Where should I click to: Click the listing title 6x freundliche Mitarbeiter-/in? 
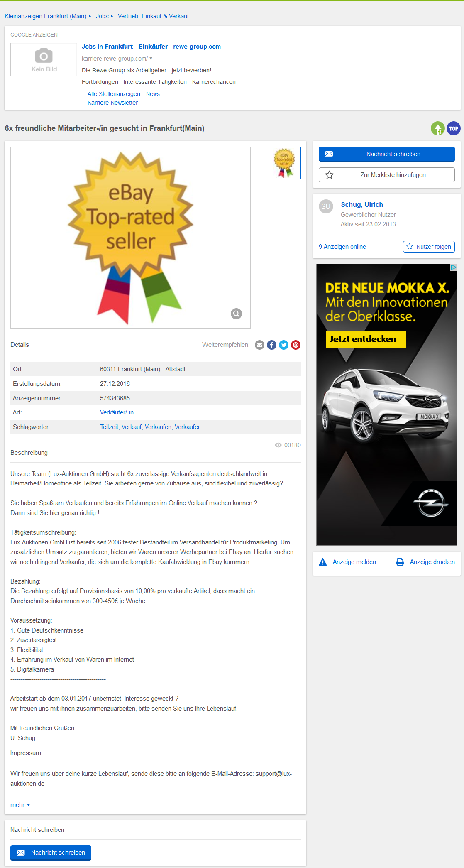pos(105,128)
